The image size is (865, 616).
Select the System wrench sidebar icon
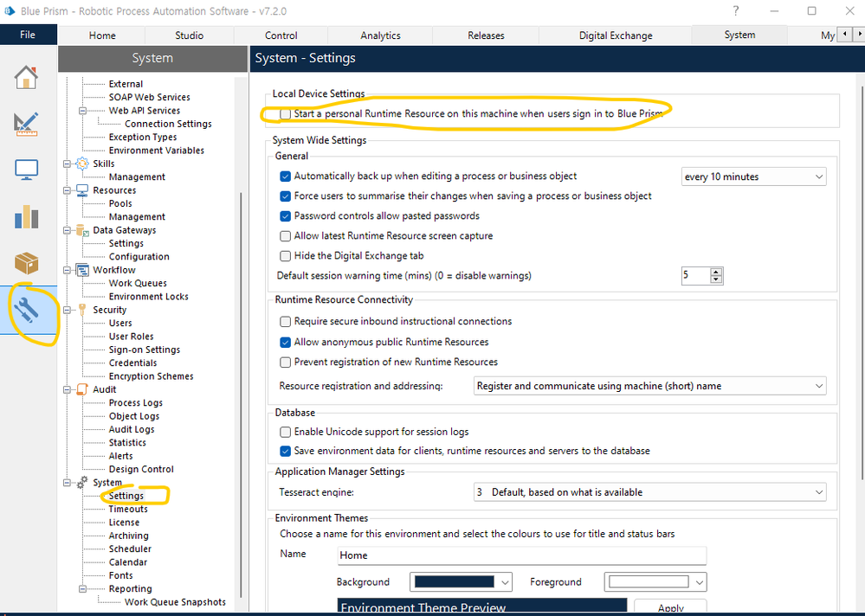26,309
